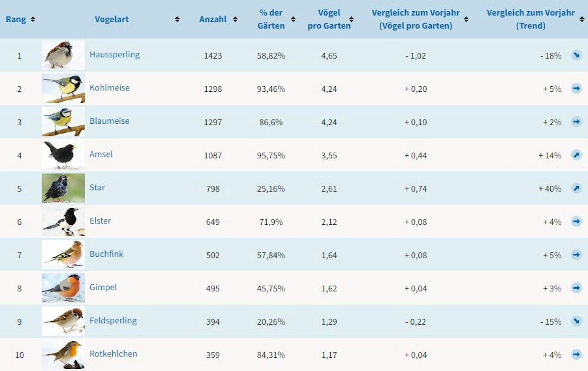This screenshot has height=371, width=588.
Task: Click the upward trend arrow for Star
Action: (576, 188)
